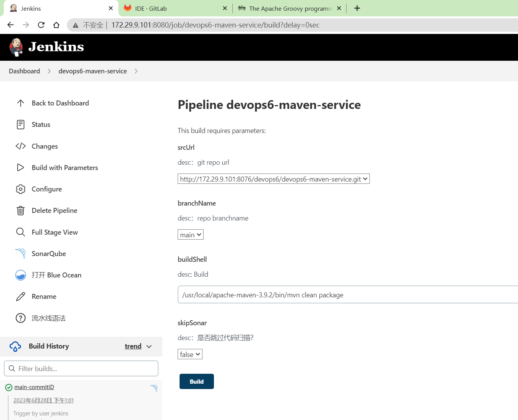Click devops6-maven-service breadcrumb link
The height and width of the screenshot is (420, 518).
point(92,71)
